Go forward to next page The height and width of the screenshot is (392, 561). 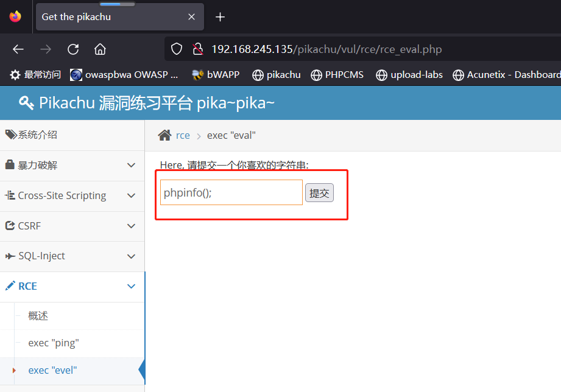click(46, 49)
